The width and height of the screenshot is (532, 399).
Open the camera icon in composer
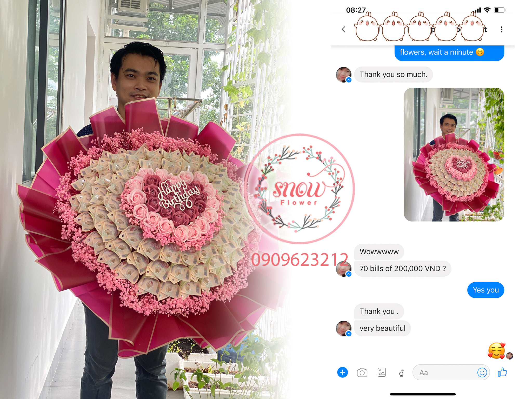pos(362,373)
